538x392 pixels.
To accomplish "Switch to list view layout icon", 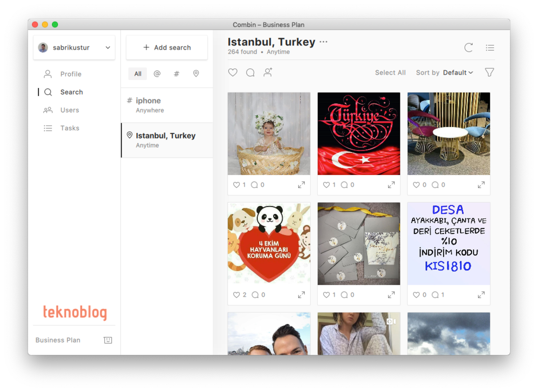I will [x=490, y=48].
